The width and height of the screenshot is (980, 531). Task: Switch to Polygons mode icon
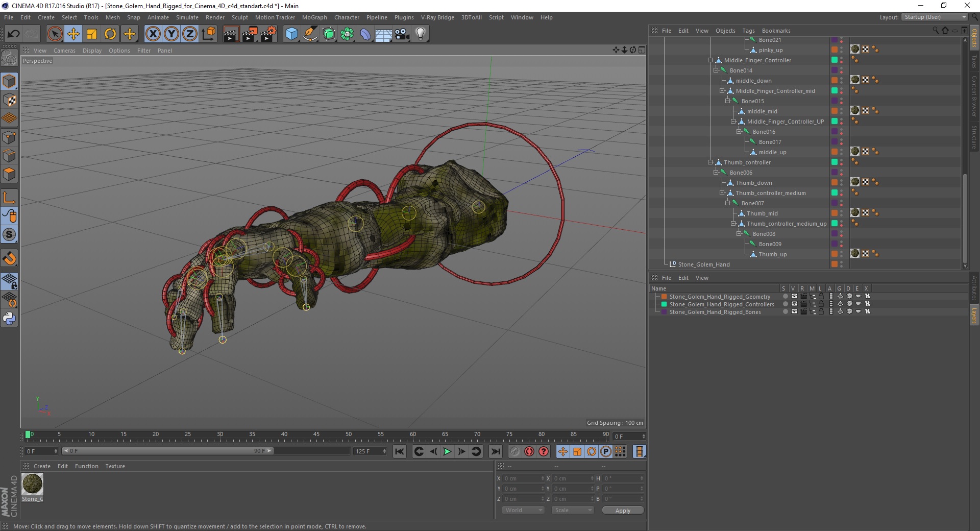coord(9,174)
